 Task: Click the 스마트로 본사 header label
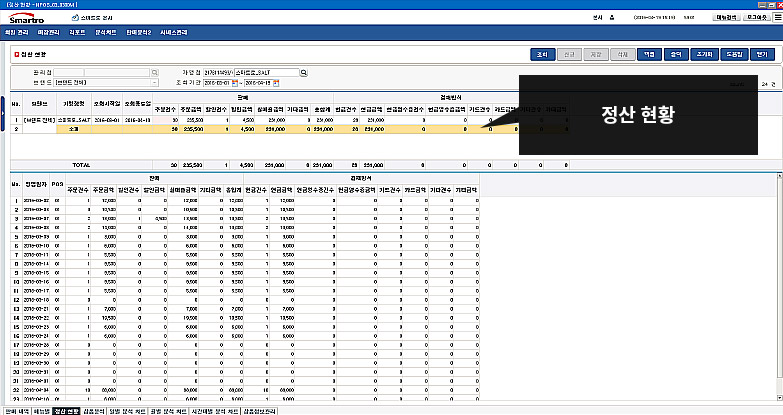coord(96,17)
